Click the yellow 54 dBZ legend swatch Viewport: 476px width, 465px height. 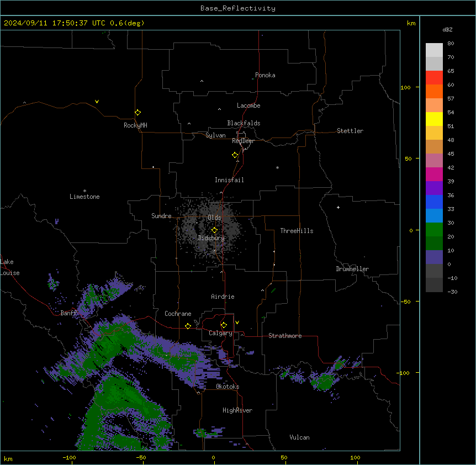(434, 119)
